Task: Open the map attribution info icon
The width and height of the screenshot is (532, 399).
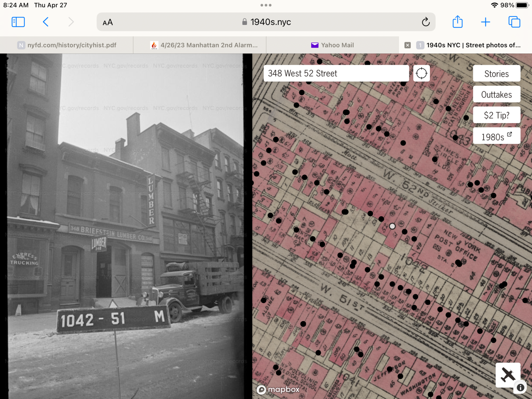Action: pos(521,387)
